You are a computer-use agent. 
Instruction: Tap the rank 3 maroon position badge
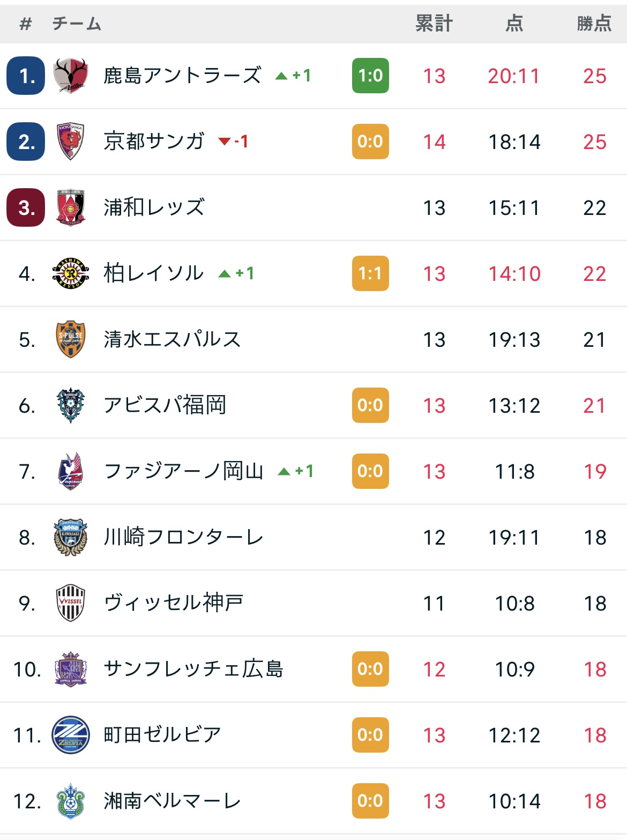click(26, 207)
